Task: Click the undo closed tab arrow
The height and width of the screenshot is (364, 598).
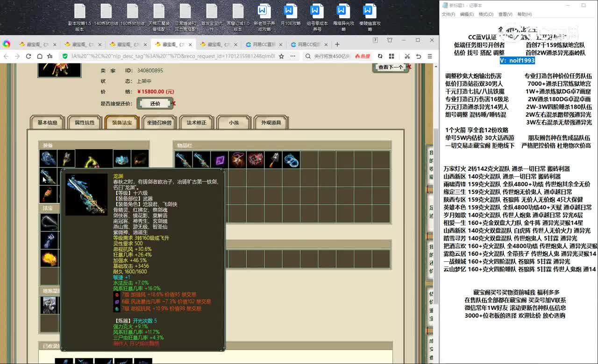Action: pos(419,56)
